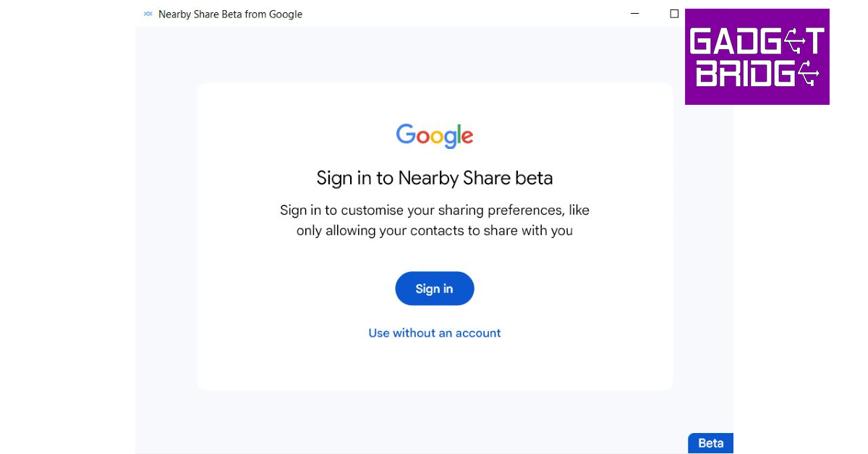Image resolution: width=868 pixels, height=454 pixels.
Task: Click the Google logo
Action: point(434,135)
